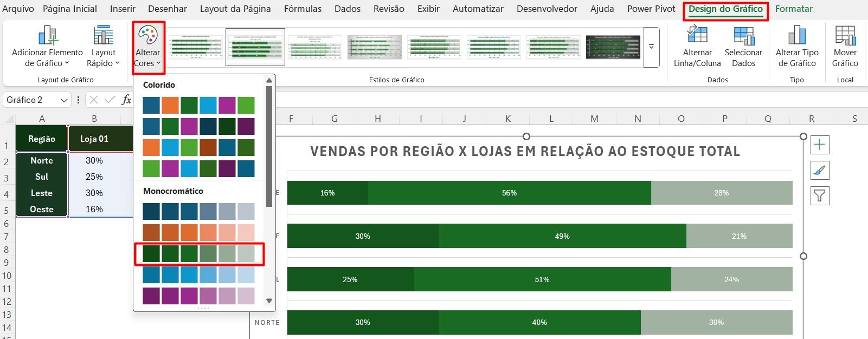Open the Ajuda tab
The width and height of the screenshot is (868, 339).
602,9
